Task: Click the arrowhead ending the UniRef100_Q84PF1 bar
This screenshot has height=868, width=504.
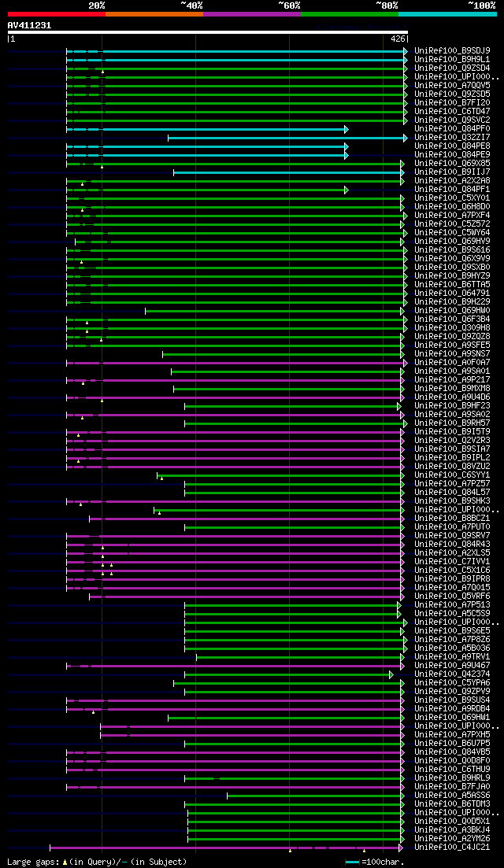Action: pyautogui.click(x=346, y=190)
